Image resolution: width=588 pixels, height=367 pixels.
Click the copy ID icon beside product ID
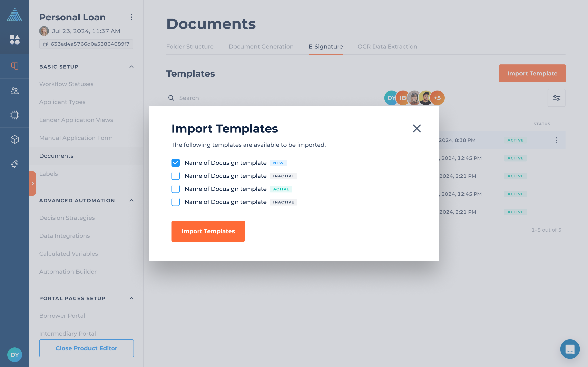pos(46,44)
